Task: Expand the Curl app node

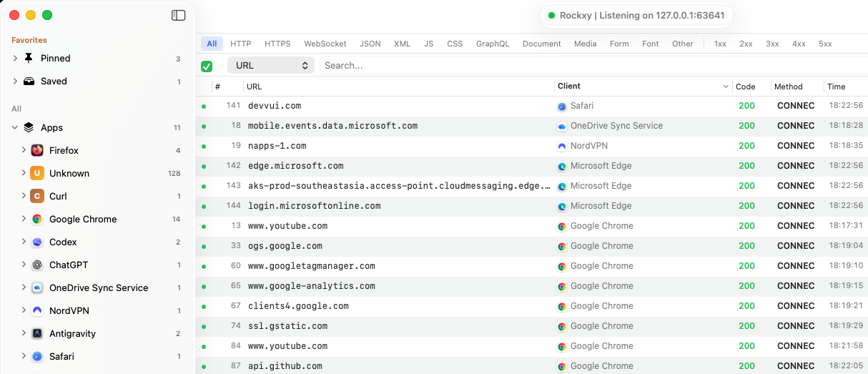Action: 24,196
